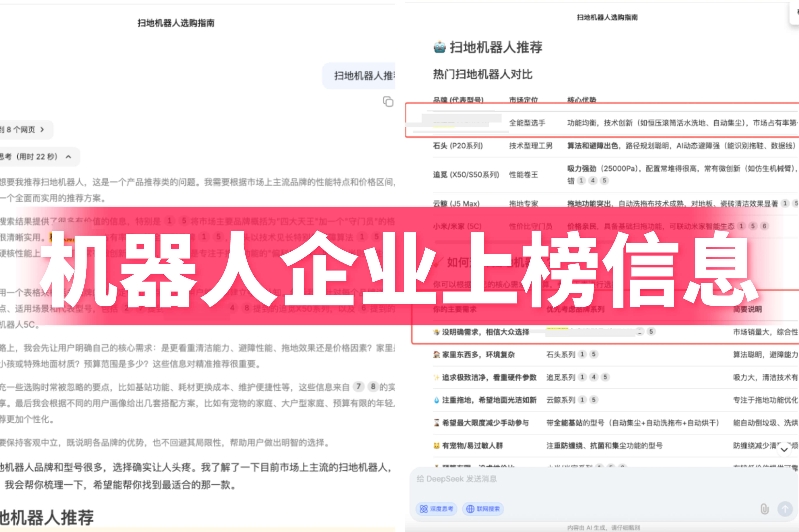
Task: Click the 全能型选手 table cell
Action: (x=527, y=123)
